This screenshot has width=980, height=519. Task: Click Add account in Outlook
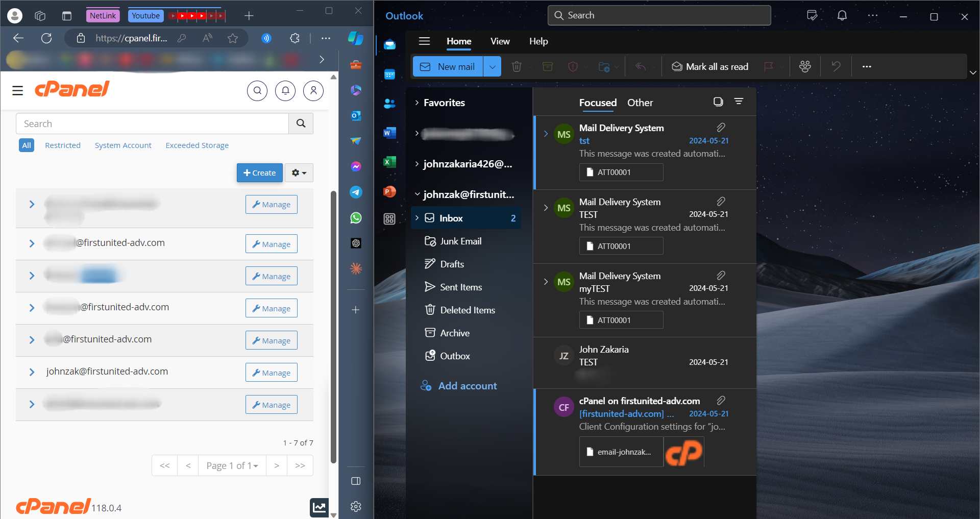(x=467, y=386)
